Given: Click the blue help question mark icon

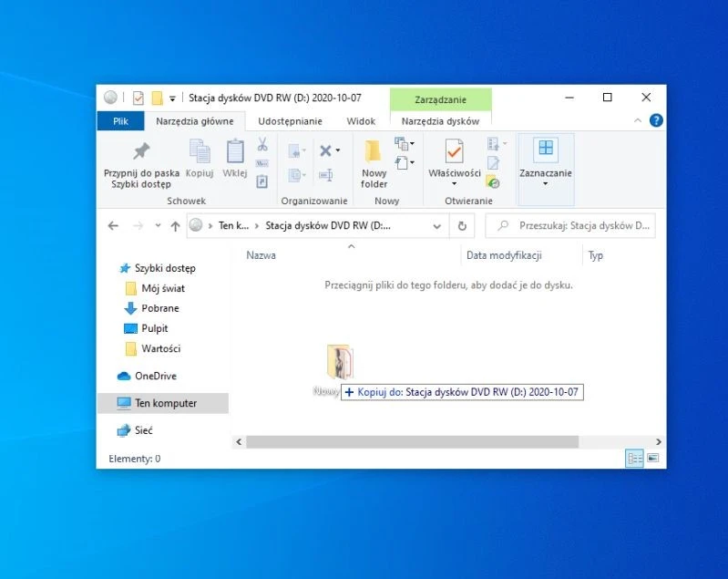Looking at the screenshot, I should click(656, 120).
